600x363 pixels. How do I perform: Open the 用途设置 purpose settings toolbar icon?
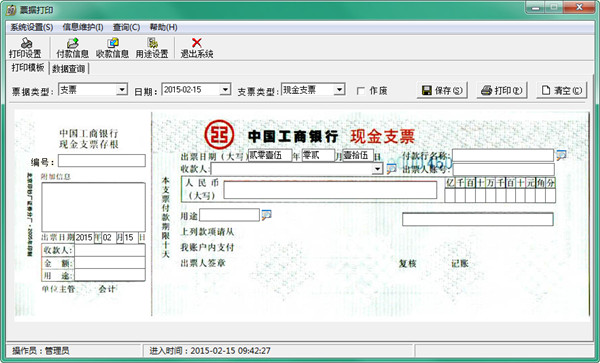(152, 48)
